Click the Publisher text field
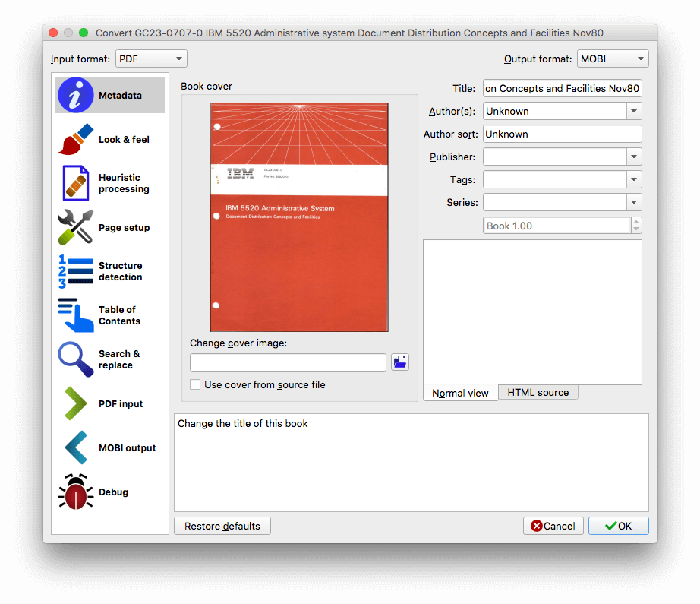This screenshot has height=604, width=700. click(x=555, y=157)
